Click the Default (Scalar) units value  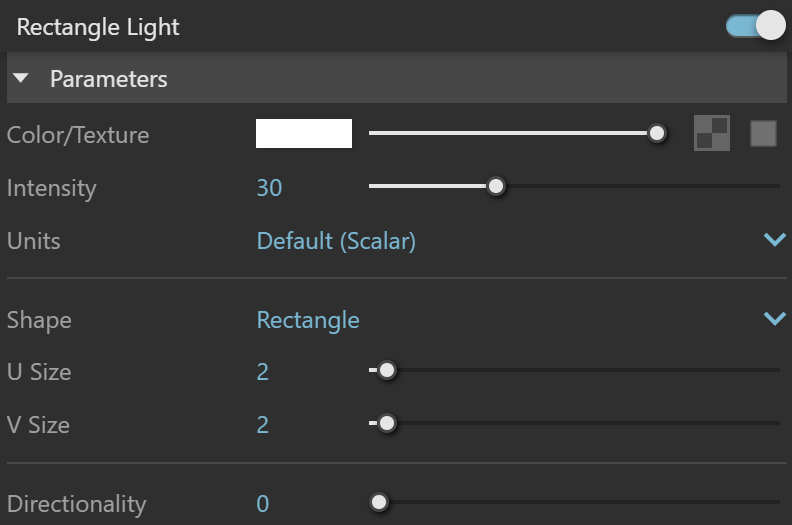coord(336,241)
